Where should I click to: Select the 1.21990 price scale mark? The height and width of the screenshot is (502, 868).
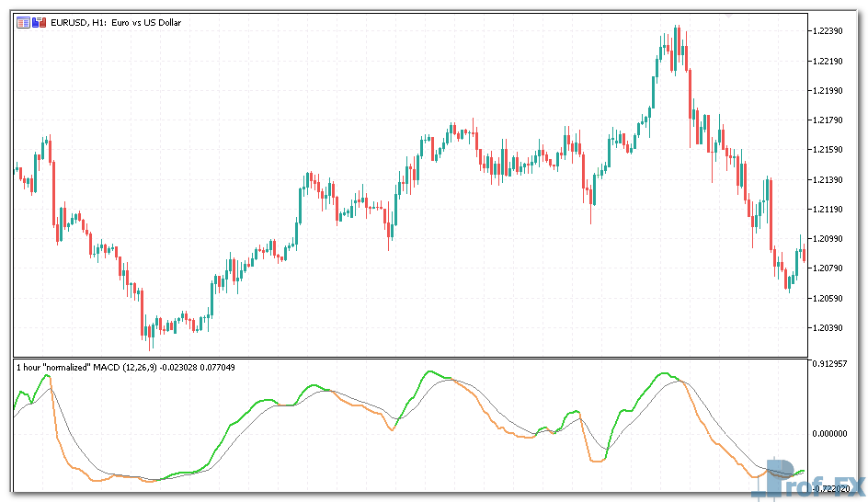(x=830, y=90)
